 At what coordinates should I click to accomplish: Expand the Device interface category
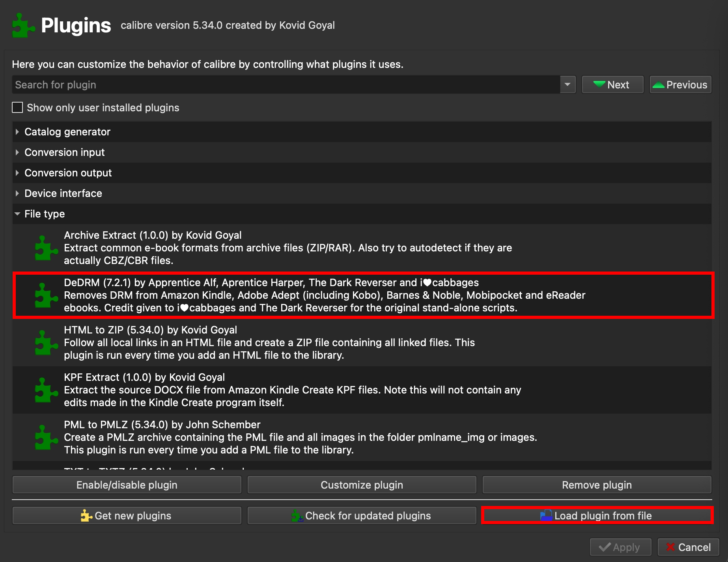tap(17, 193)
